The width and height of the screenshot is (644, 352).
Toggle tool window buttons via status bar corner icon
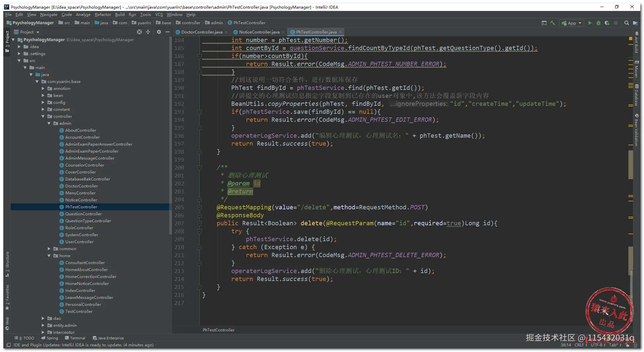coord(9,345)
